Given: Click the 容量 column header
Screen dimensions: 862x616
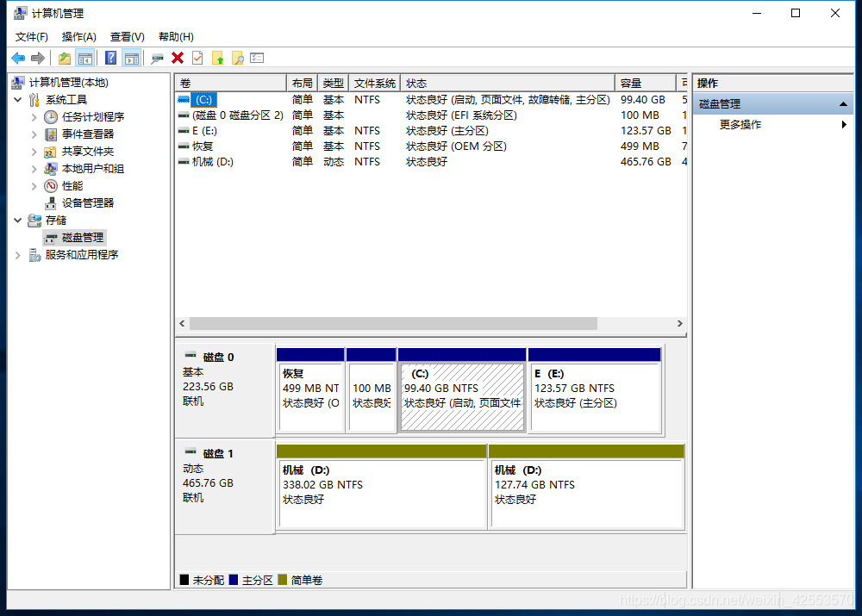Looking at the screenshot, I should [x=632, y=84].
